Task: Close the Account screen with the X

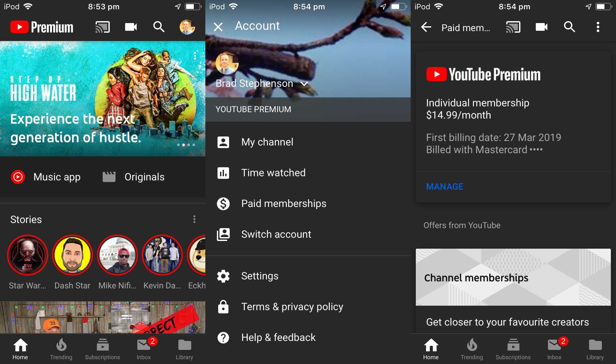Action: click(218, 27)
